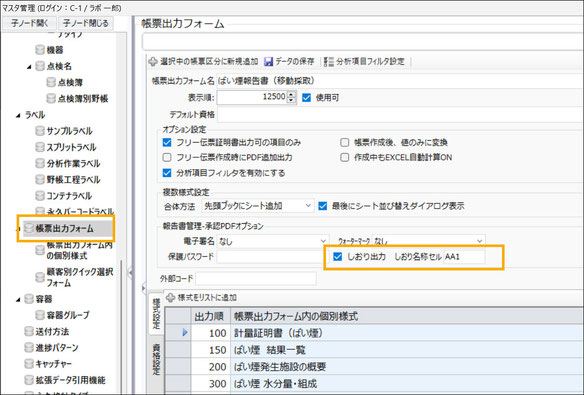Screen dimensions: 584x395
Task: Open ラベル tree item
Action: (x=35, y=115)
